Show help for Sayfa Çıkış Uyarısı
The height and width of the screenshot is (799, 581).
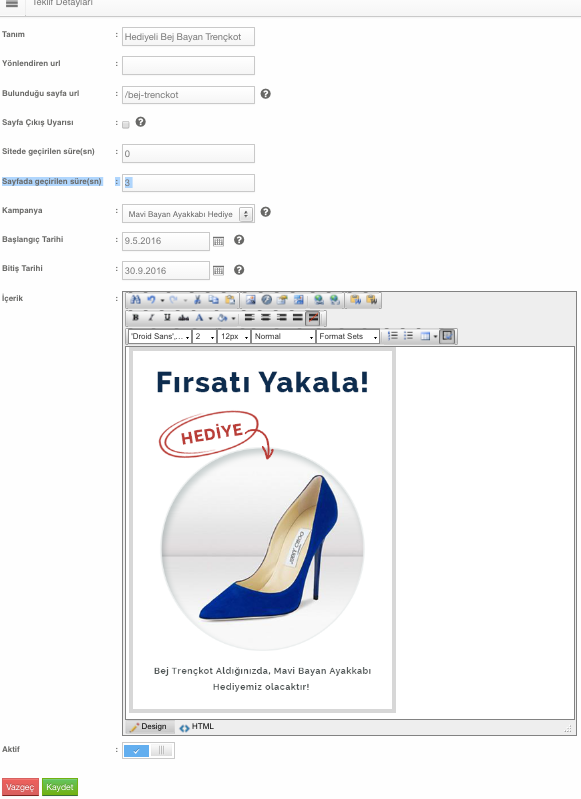click(x=141, y=122)
